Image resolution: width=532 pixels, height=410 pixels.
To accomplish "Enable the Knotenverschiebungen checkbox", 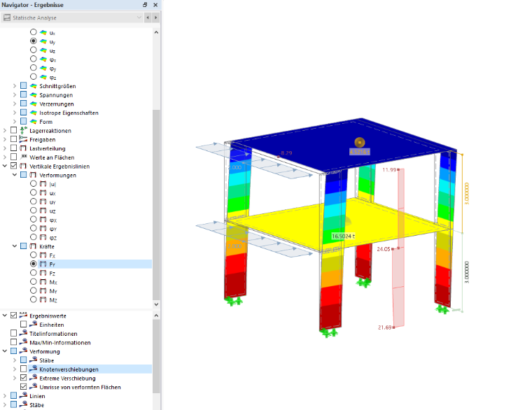I will [x=23, y=369].
